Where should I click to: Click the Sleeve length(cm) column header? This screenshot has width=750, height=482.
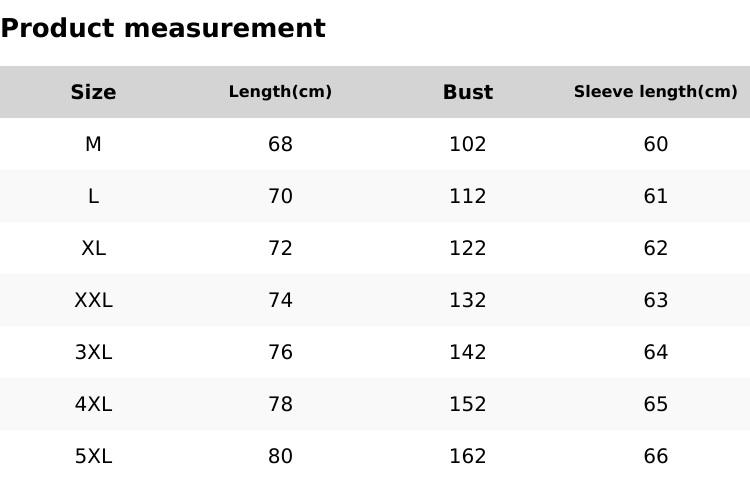click(x=655, y=92)
